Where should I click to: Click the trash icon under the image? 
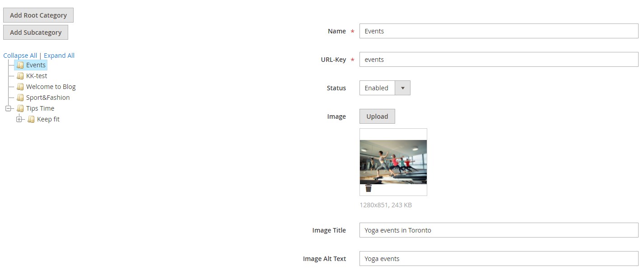[x=369, y=188]
